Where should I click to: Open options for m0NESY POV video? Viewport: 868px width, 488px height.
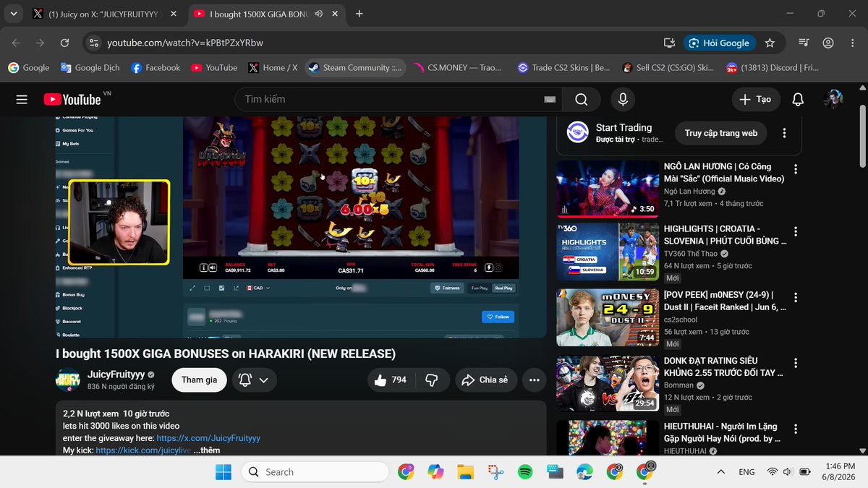796,297
